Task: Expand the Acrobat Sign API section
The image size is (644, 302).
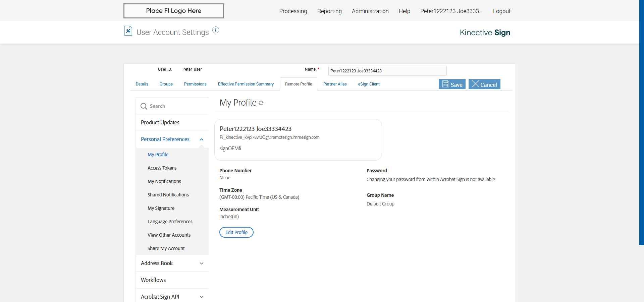Action: point(202,297)
